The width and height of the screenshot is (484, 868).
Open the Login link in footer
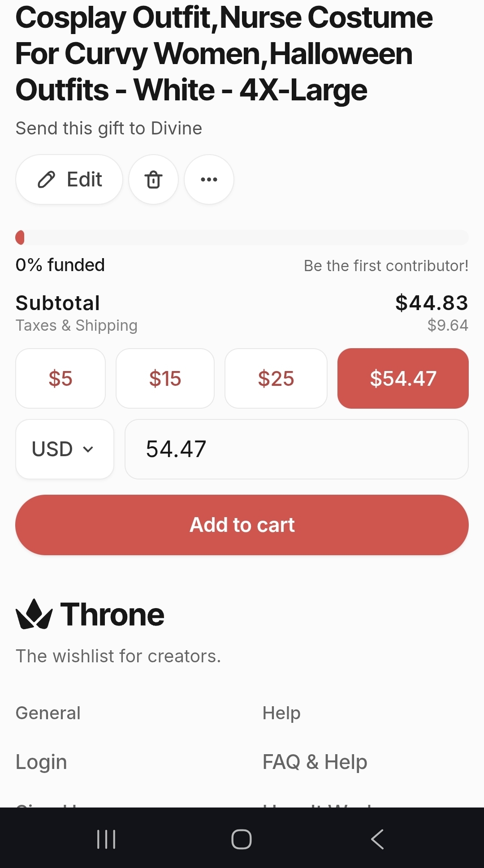pyautogui.click(x=41, y=762)
